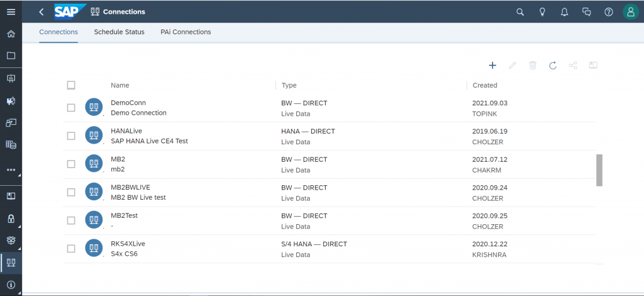
Task: Open the puzzle-piece application icon in sidebar
Action: [11, 101]
